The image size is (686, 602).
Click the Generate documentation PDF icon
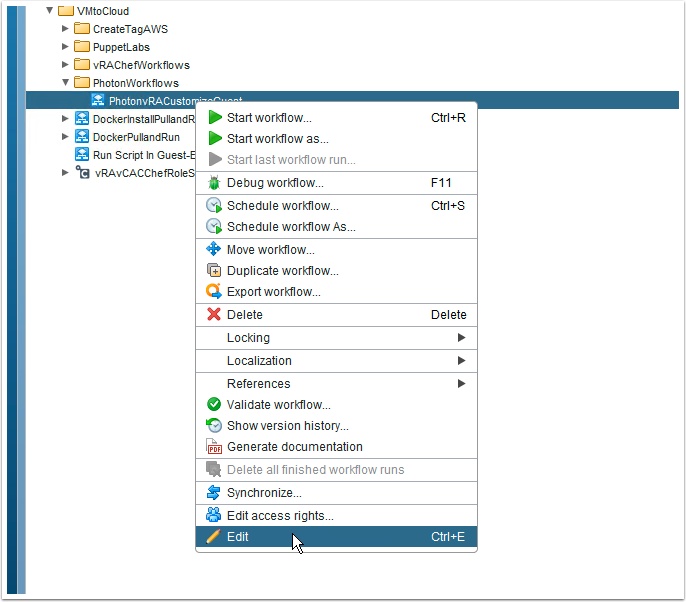tap(214, 447)
